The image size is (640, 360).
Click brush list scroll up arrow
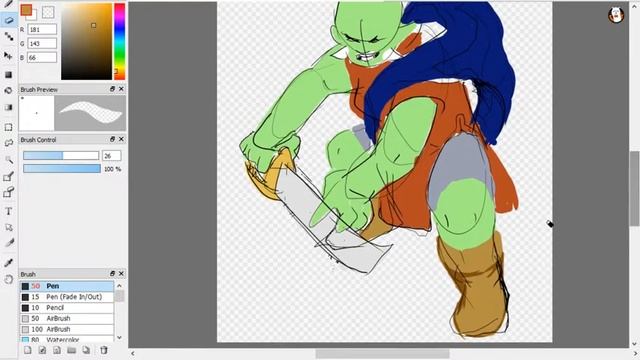pyautogui.click(x=119, y=286)
